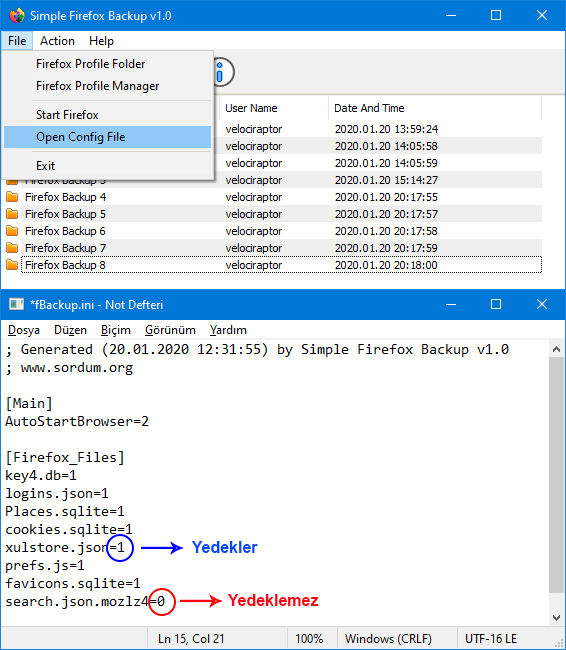Click the Simple Firefox Backup title bar icon
Viewport: 566px width, 650px height.
click(17, 16)
